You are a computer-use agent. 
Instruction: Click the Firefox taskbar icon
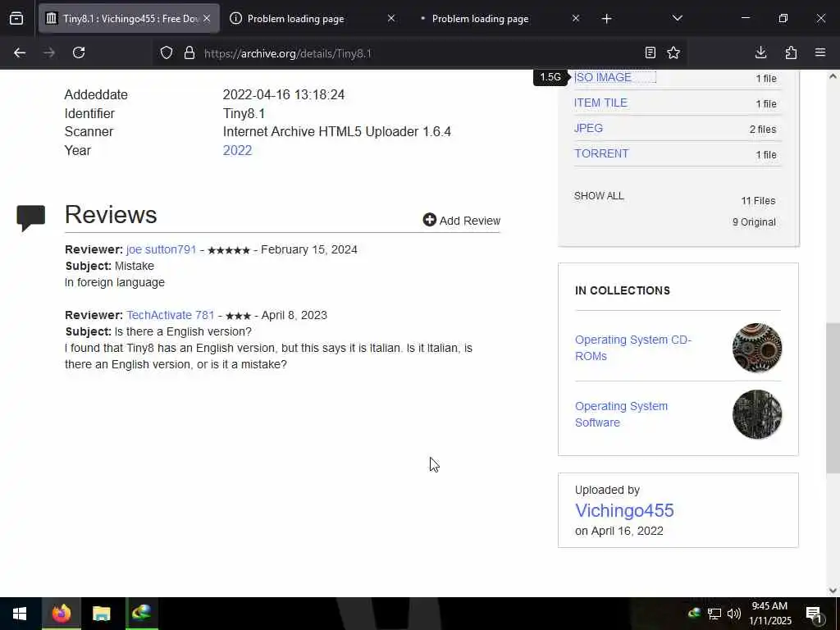tap(61, 614)
